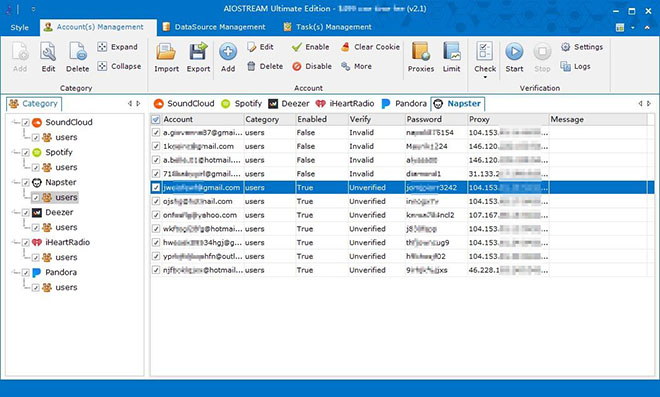Collapse the Napster tree node
The image size is (660, 397).
point(16,182)
